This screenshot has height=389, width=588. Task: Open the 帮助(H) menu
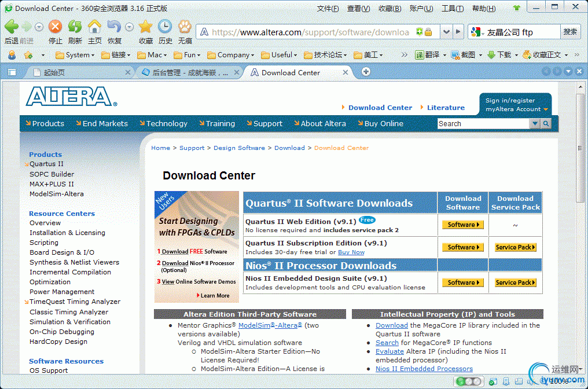484,8
